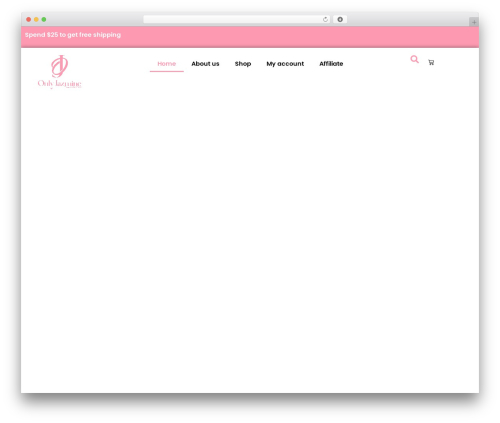Open the Affiliate menu item
Viewport: 500px width, 423px height.
tap(331, 64)
